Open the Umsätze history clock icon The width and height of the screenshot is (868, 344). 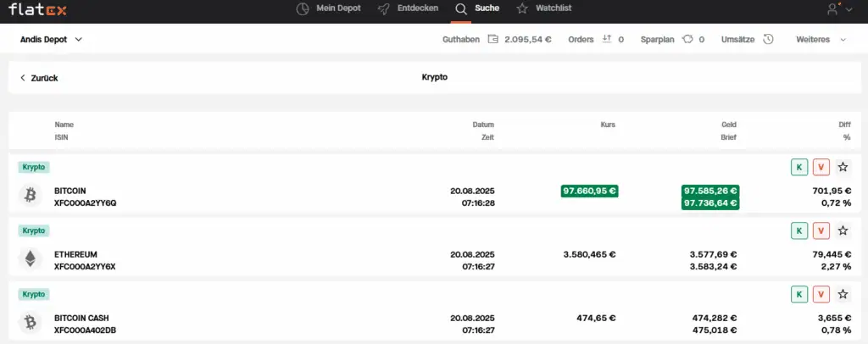click(768, 39)
